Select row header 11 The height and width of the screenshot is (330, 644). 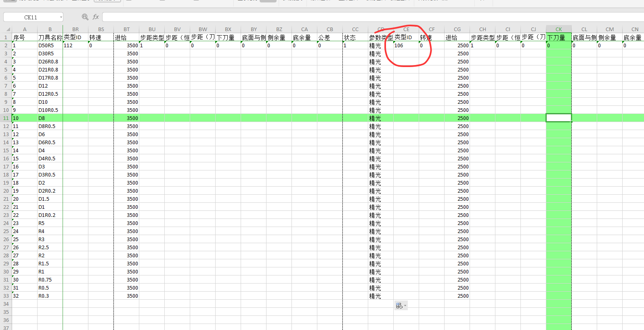[x=6, y=118]
